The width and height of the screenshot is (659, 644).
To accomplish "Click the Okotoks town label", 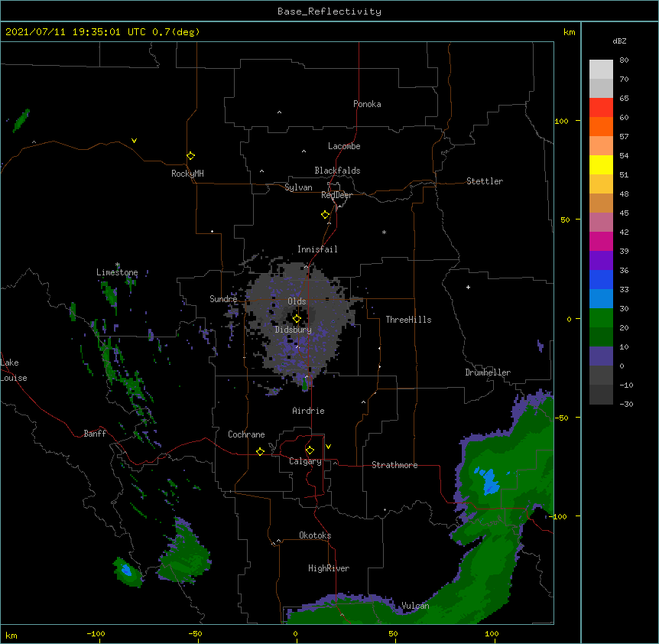I will 315,535.
